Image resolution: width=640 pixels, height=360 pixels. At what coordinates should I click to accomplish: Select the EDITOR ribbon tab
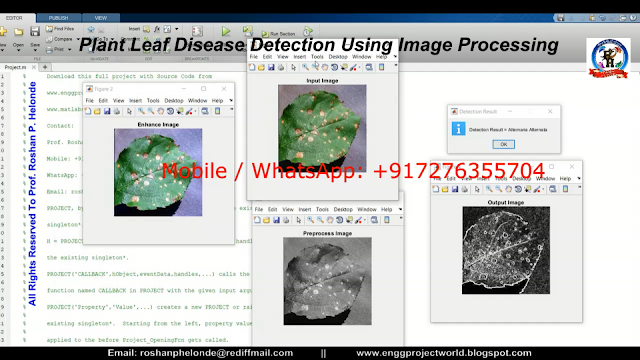14,18
